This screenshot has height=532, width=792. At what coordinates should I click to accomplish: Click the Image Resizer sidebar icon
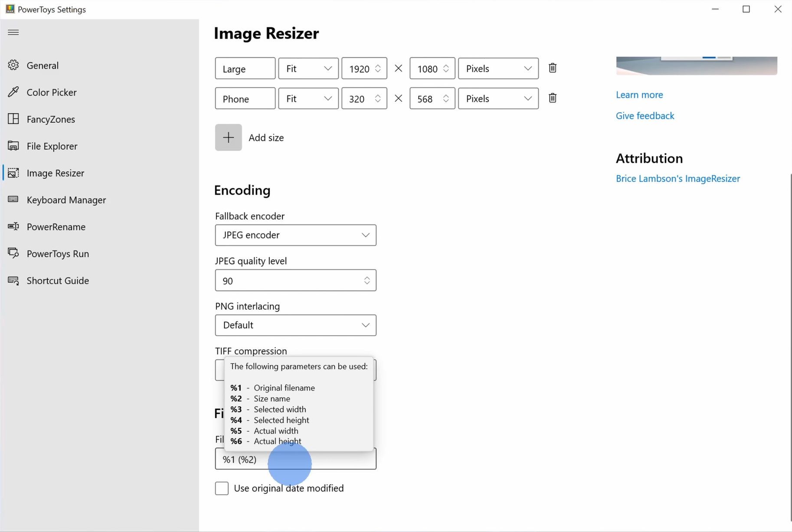13,173
